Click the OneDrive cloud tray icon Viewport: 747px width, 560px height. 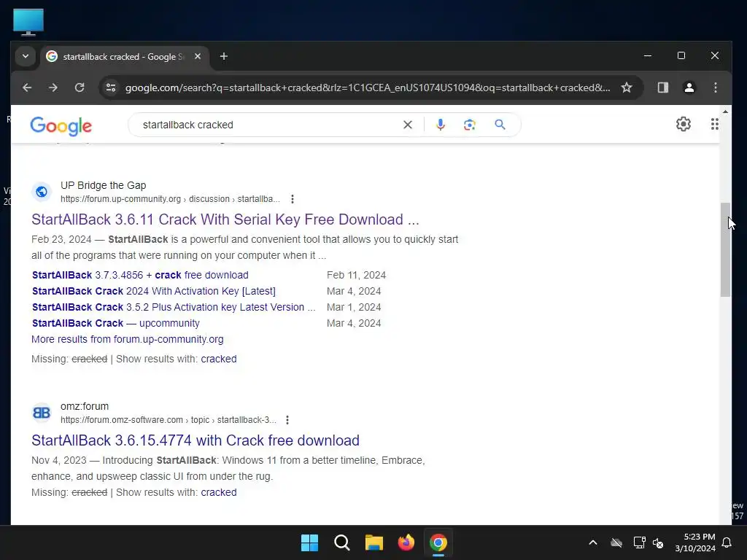pyautogui.click(x=616, y=542)
